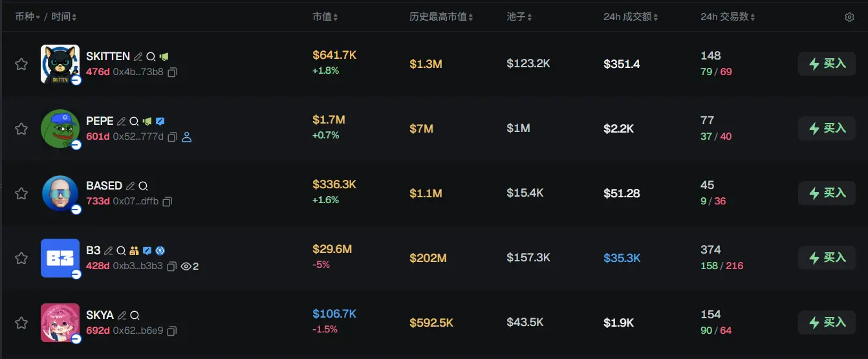The image size is (868, 359).
Task: Copy the SKYA contract address
Action: point(173,331)
